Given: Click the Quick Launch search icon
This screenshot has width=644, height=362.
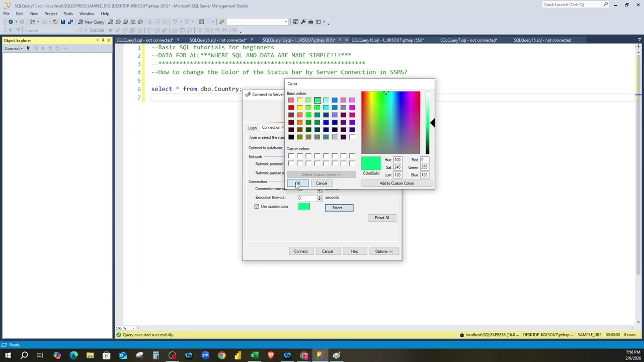Looking at the screenshot, I should pyautogui.click(x=606, y=5).
